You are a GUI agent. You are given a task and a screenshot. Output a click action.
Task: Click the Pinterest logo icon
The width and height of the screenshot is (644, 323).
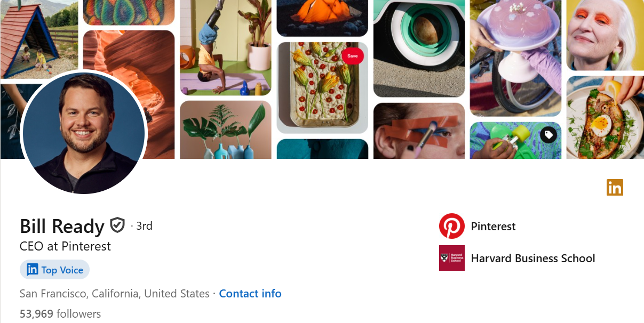click(x=452, y=226)
